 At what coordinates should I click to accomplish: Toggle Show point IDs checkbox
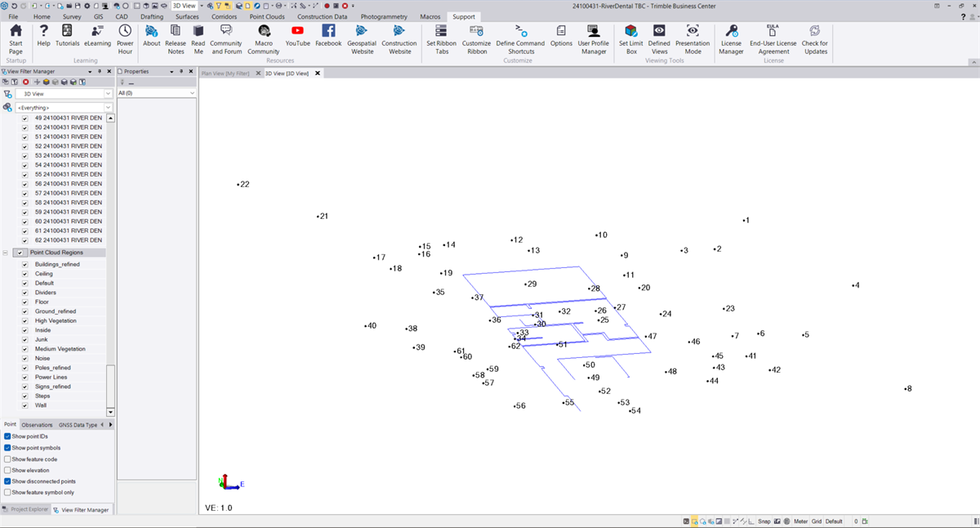(x=7, y=436)
